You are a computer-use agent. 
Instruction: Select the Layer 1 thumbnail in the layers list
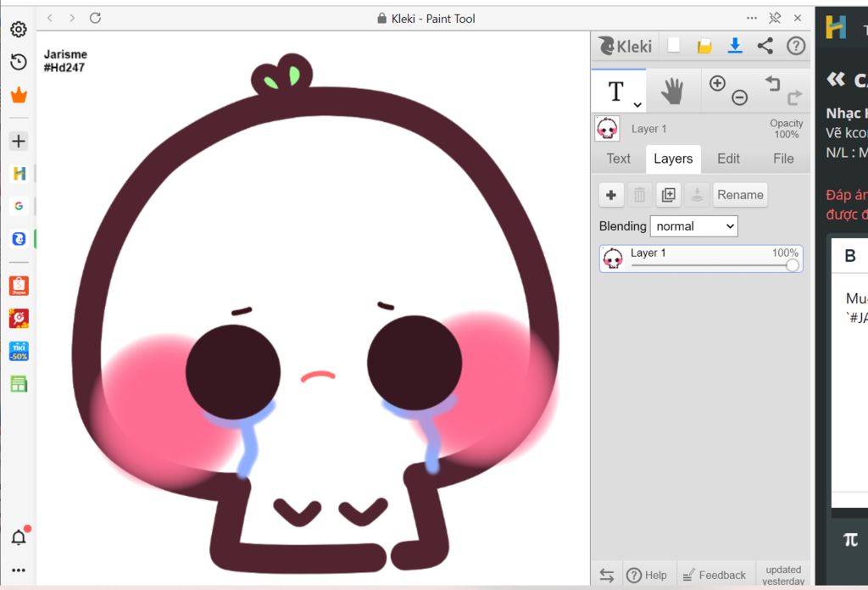pyautogui.click(x=612, y=259)
